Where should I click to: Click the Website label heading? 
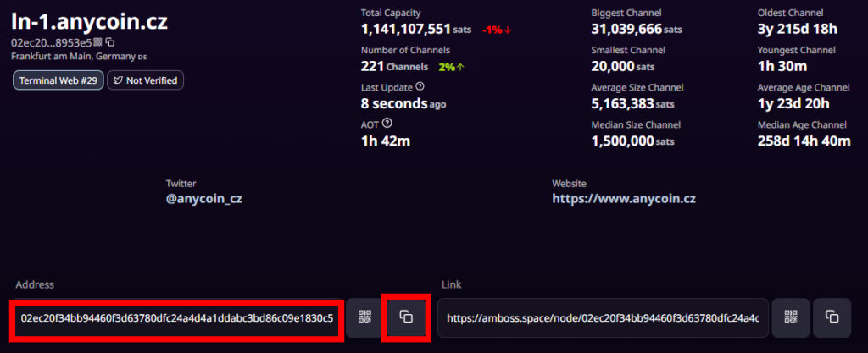(569, 184)
